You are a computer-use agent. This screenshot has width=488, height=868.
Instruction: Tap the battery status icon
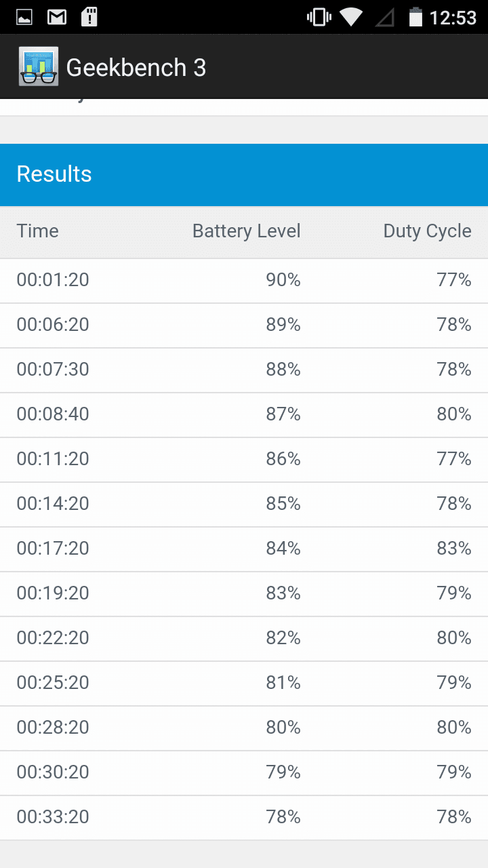pyautogui.click(x=415, y=17)
